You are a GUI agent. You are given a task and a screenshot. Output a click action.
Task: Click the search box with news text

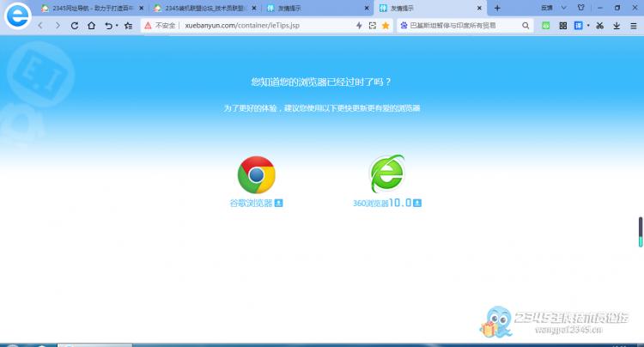coord(464,26)
